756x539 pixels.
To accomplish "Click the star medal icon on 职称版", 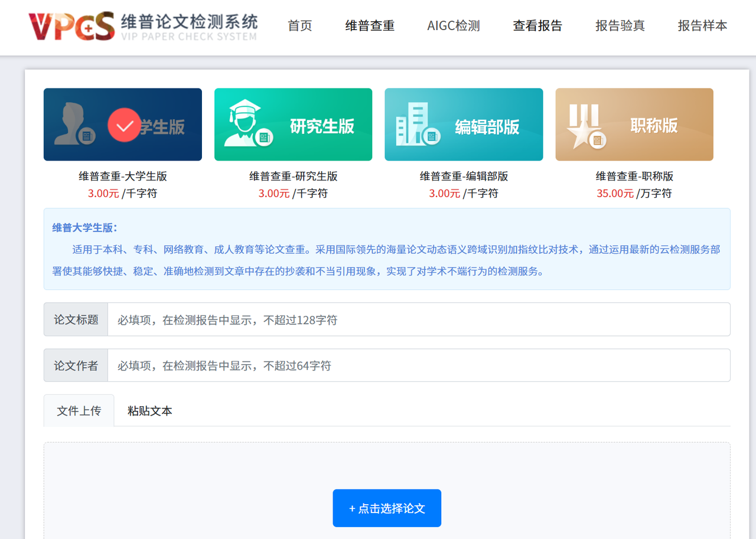I will click(586, 126).
